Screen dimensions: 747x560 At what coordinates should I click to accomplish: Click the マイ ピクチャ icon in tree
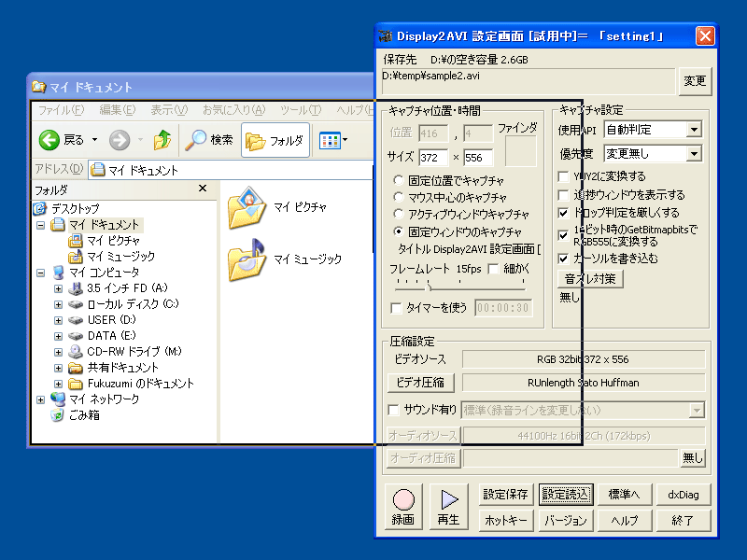pos(76,241)
